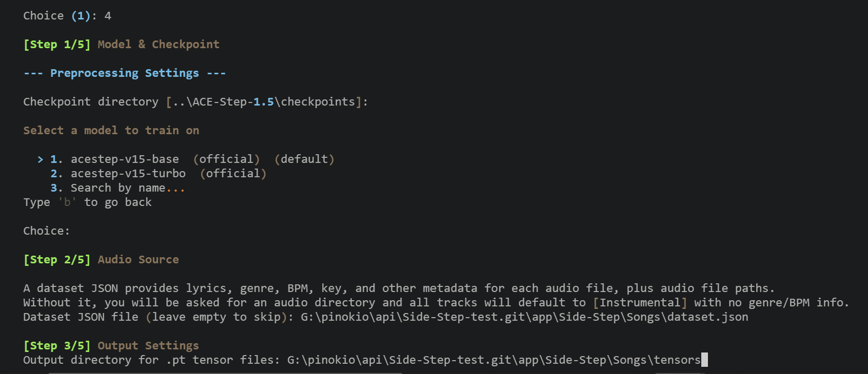Click the '[Step 3/5]' label
This screenshot has width=868, height=374.
click(x=57, y=346)
